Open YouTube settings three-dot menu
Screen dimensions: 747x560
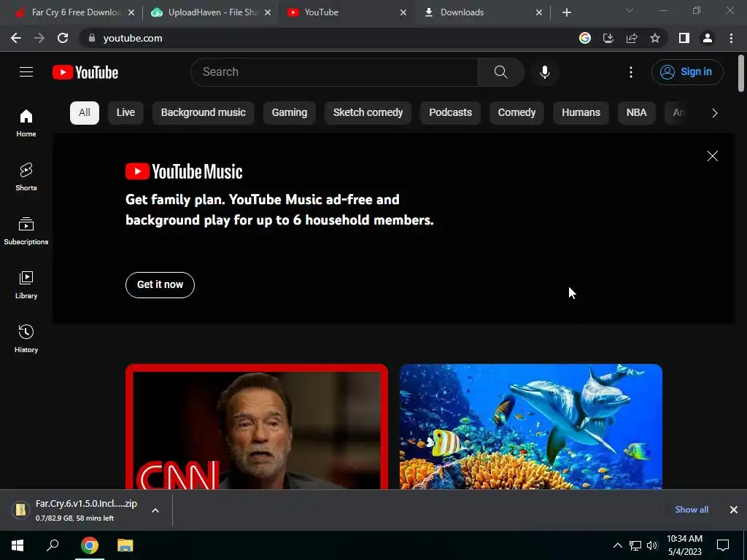tap(631, 72)
